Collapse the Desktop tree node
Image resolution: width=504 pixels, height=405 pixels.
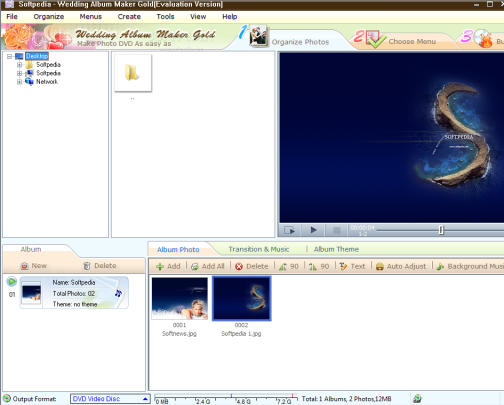9,56
